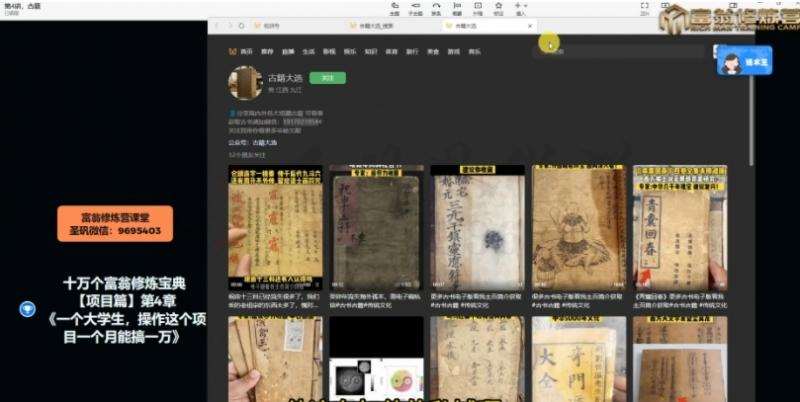This screenshot has height=402, width=800.
Task: Open the 古籍大选 profile avatar
Action: [246, 85]
